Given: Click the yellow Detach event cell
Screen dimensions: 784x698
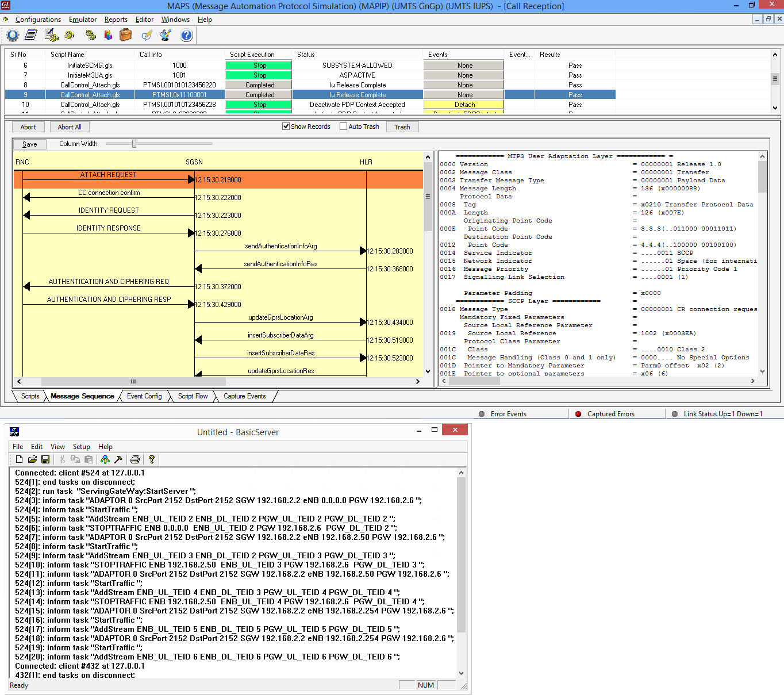Looking at the screenshot, I should coord(464,105).
